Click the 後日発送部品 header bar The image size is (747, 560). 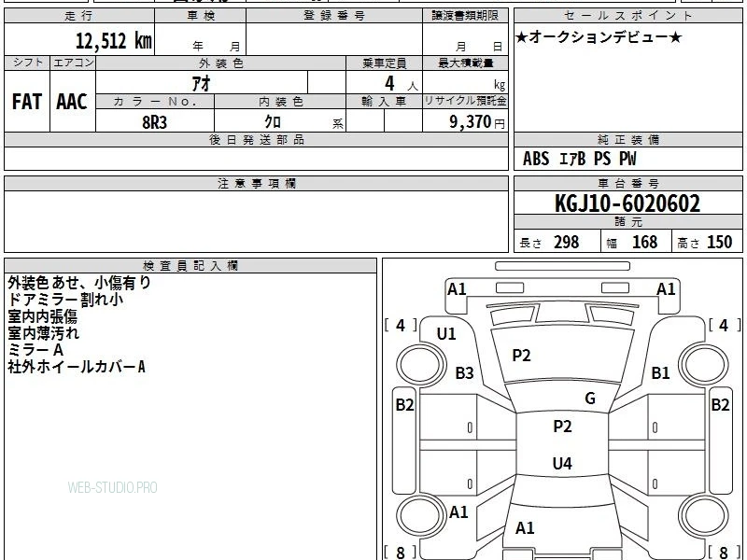tap(256, 139)
